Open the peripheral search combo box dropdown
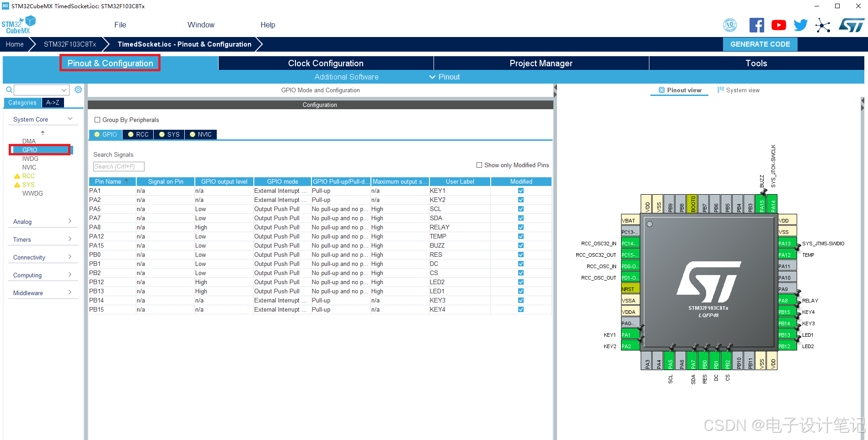The height and width of the screenshot is (440, 868). point(64,90)
